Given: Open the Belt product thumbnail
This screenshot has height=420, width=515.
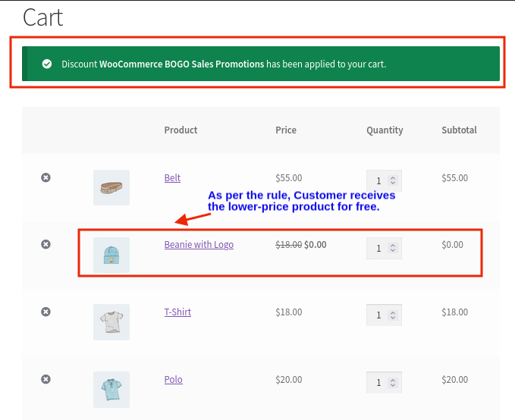Looking at the screenshot, I should 111,187.
